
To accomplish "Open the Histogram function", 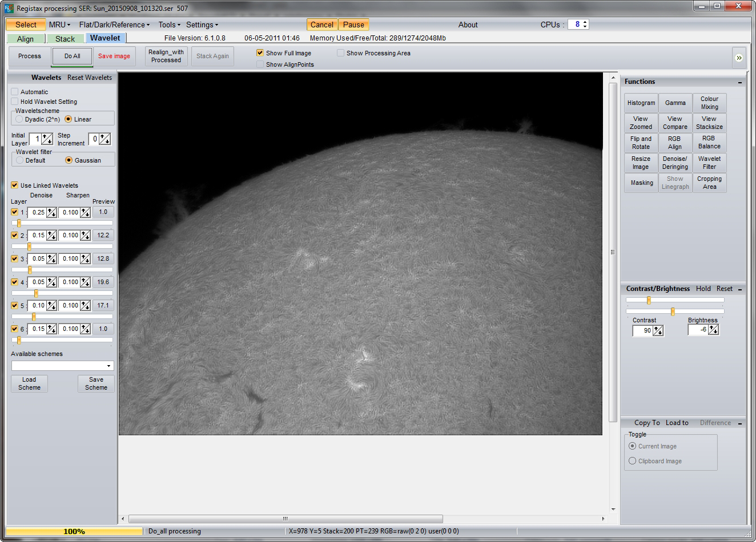I will [641, 103].
